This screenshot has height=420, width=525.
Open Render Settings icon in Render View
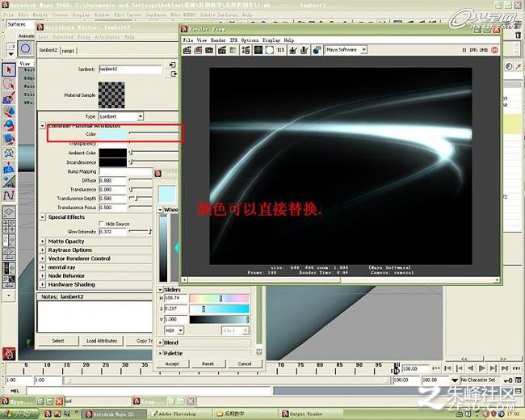pos(246,50)
